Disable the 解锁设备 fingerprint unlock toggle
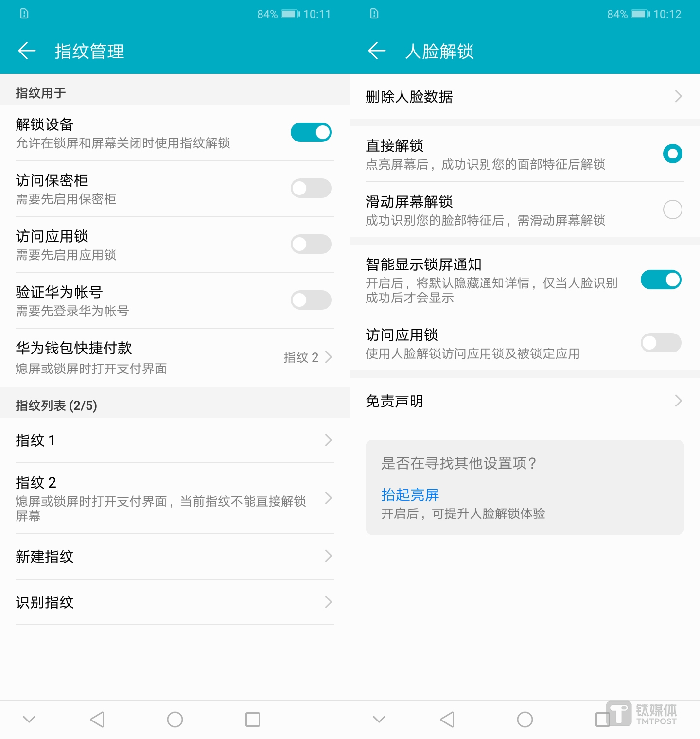 pyautogui.click(x=311, y=132)
